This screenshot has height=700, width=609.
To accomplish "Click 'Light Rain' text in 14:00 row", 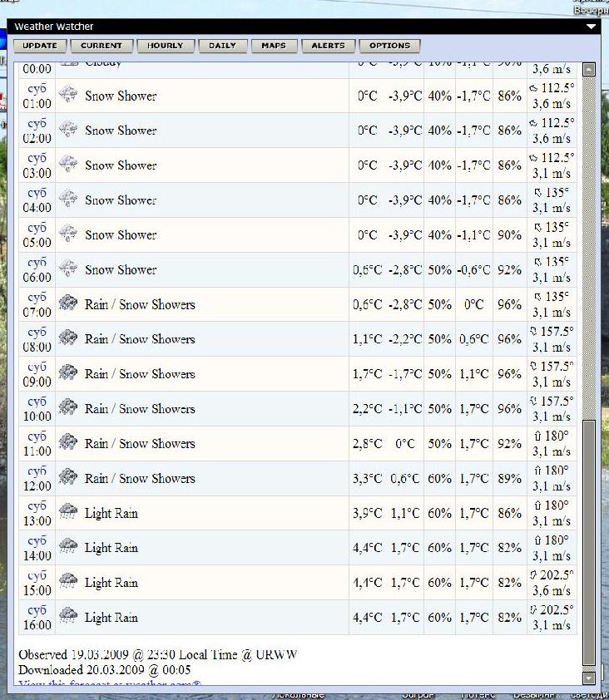I will tap(111, 548).
